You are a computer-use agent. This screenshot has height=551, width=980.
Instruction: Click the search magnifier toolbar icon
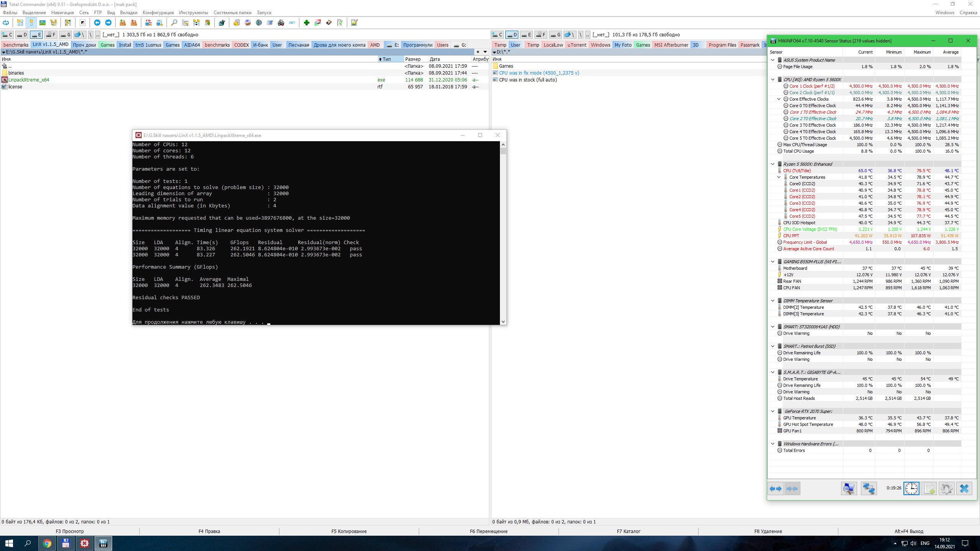(174, 23)
